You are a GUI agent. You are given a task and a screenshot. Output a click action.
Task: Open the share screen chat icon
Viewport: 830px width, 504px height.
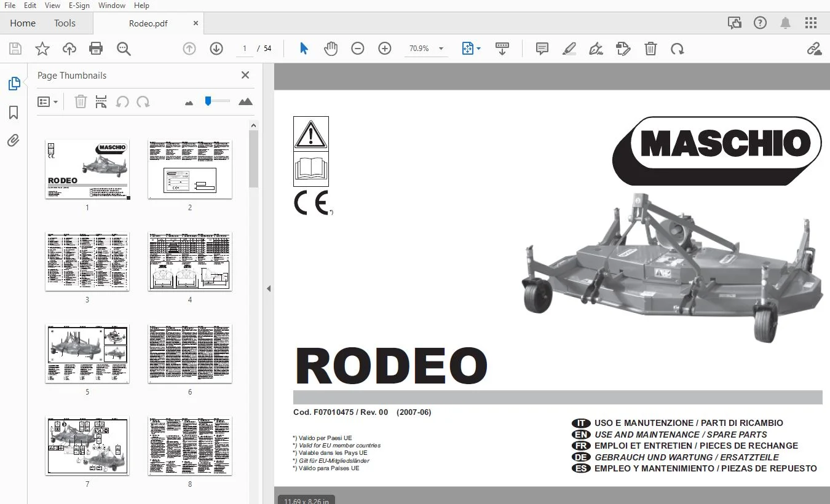(x=735, y=23)
